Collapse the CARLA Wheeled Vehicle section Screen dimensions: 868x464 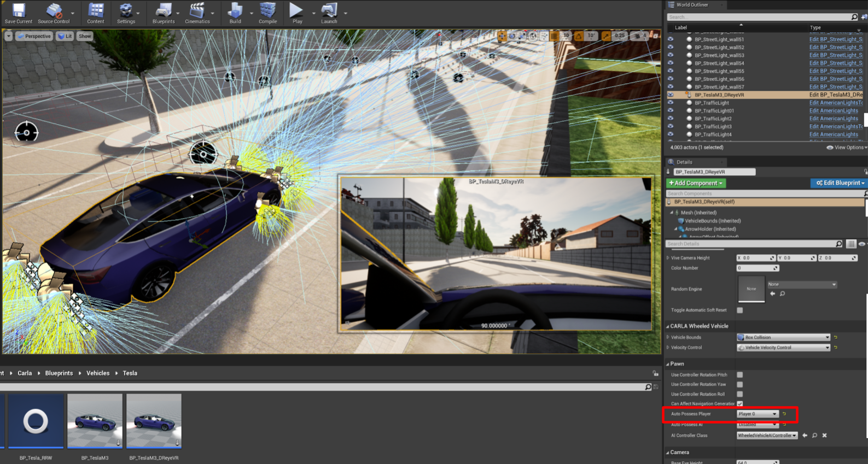668,326
